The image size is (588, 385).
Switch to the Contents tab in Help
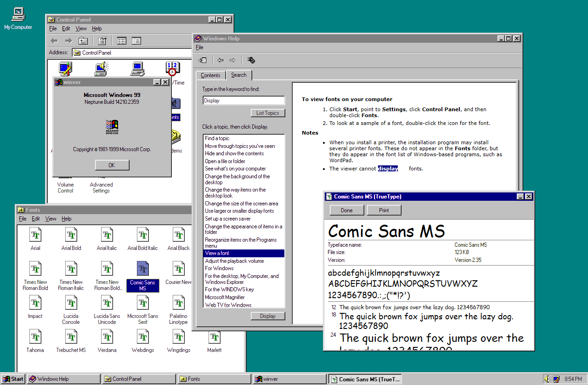210,75
